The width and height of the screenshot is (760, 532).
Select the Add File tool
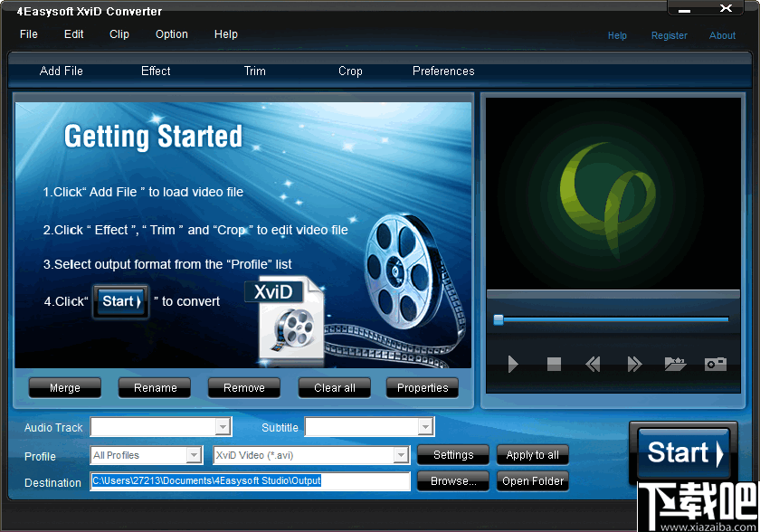pos(61,71)
